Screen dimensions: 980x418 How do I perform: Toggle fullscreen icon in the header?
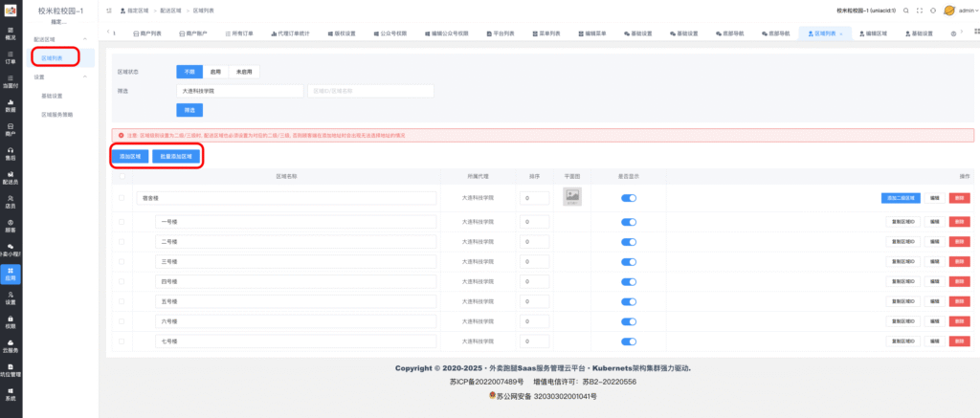coord(920,11)
